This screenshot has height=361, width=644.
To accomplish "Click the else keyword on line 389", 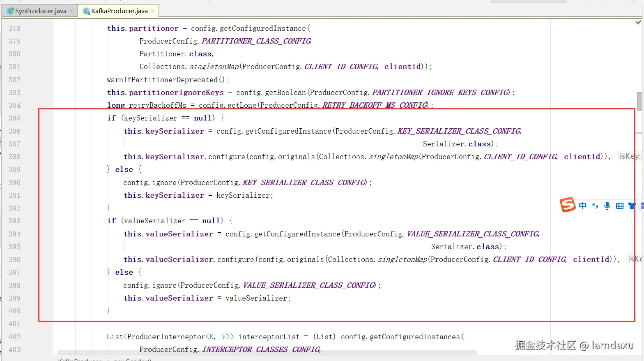I will tap(124, 169).
